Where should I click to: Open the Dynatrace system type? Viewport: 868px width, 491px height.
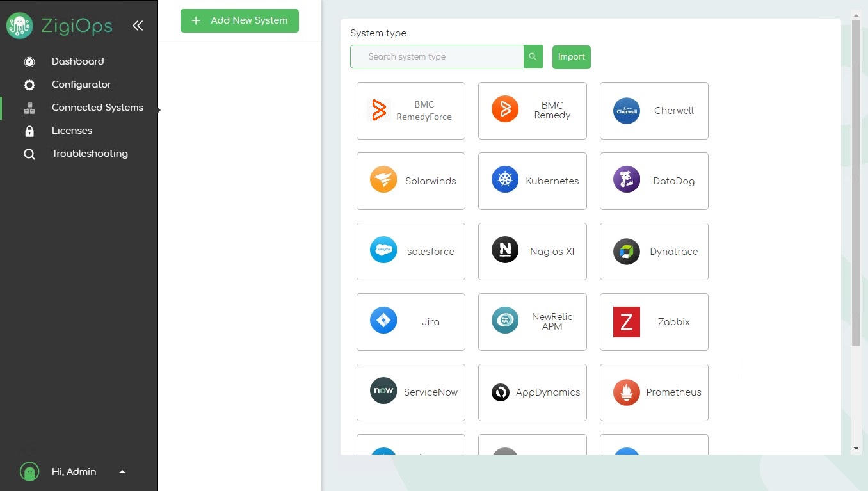point(654,252)
